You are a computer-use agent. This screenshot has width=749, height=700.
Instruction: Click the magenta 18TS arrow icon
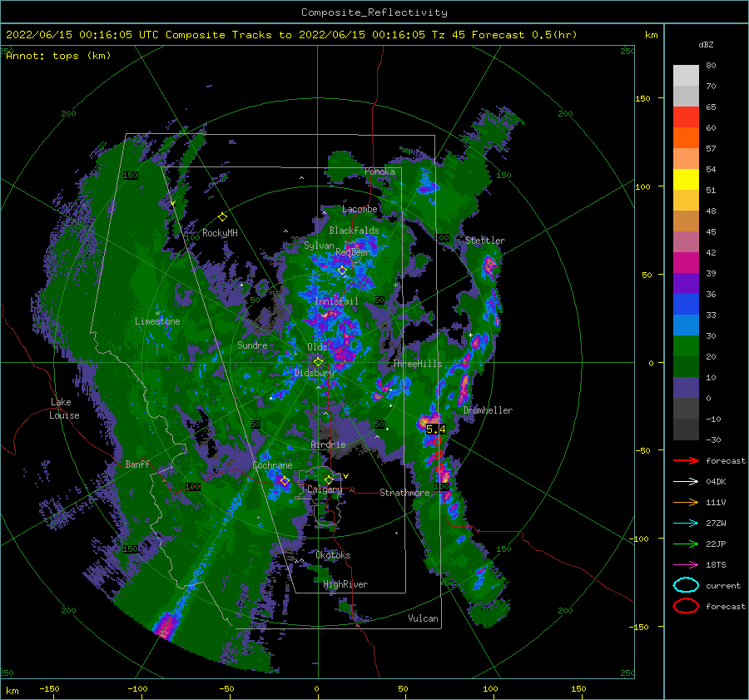tap(686, 565)
